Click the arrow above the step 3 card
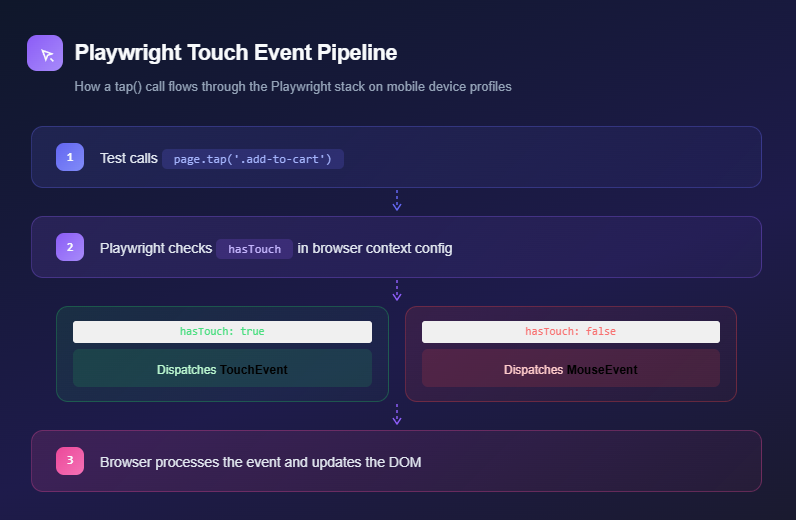 397,415
